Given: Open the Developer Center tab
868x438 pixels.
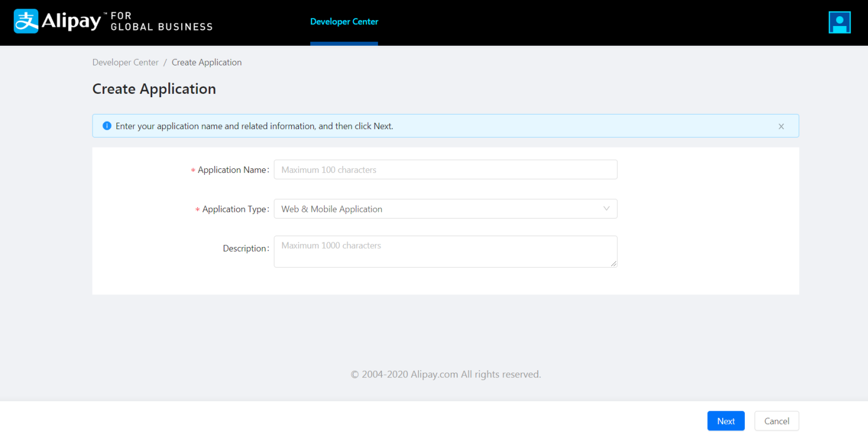Looking at the screenshot, I should click(344, 22).
